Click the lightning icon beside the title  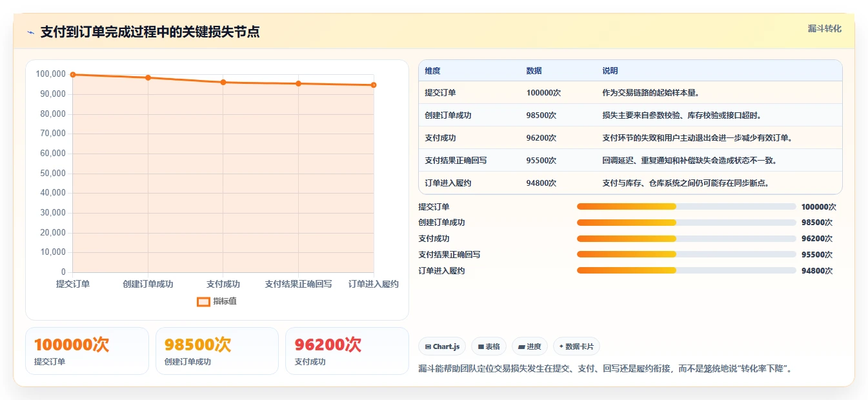click(30, 32)
